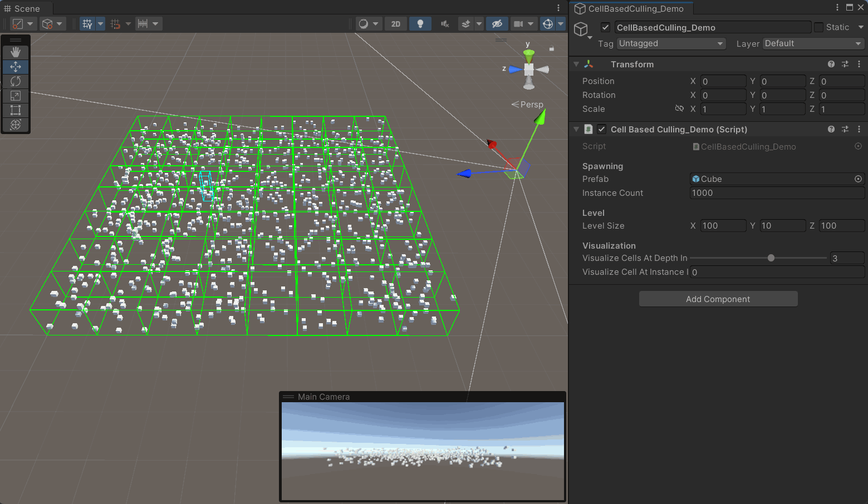Open the Tag dropdown showing Untagged
The image size is (868, 504).
671,43
